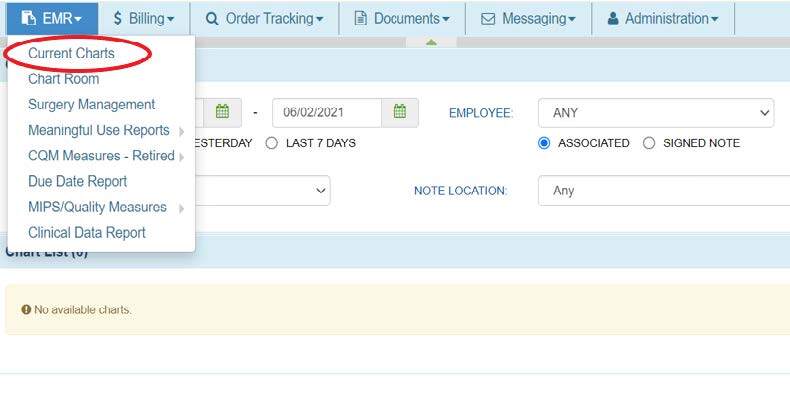Select the ASSOCIATED radio button
Screen dimensions: 790x400
[x=544, y=143]
